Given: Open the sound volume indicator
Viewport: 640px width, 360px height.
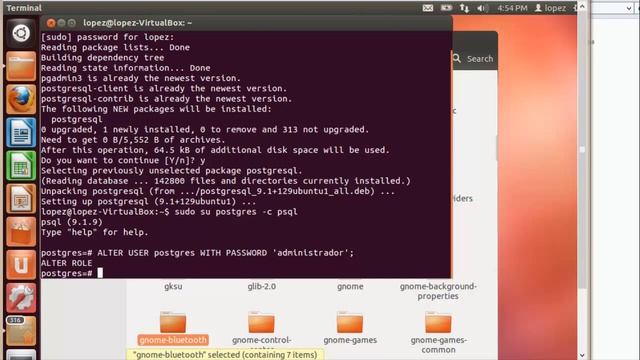Looking at the screenshot, I should click(x=482, y=8).
